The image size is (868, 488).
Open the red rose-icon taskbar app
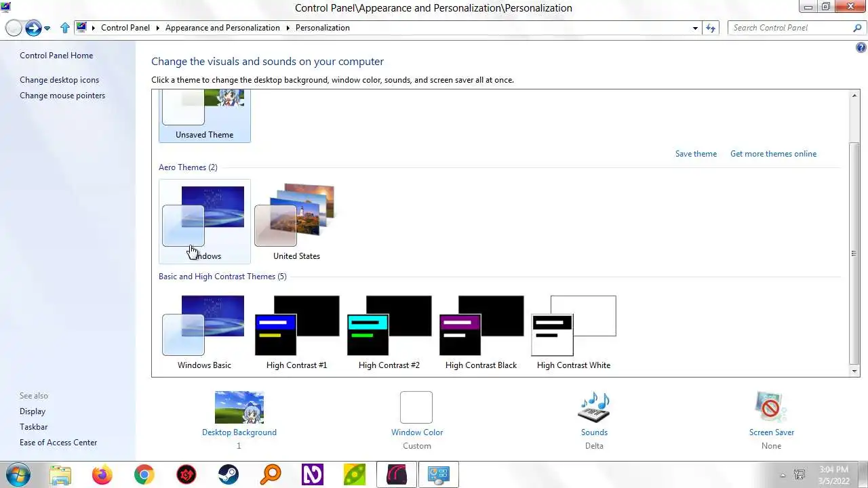186,475
